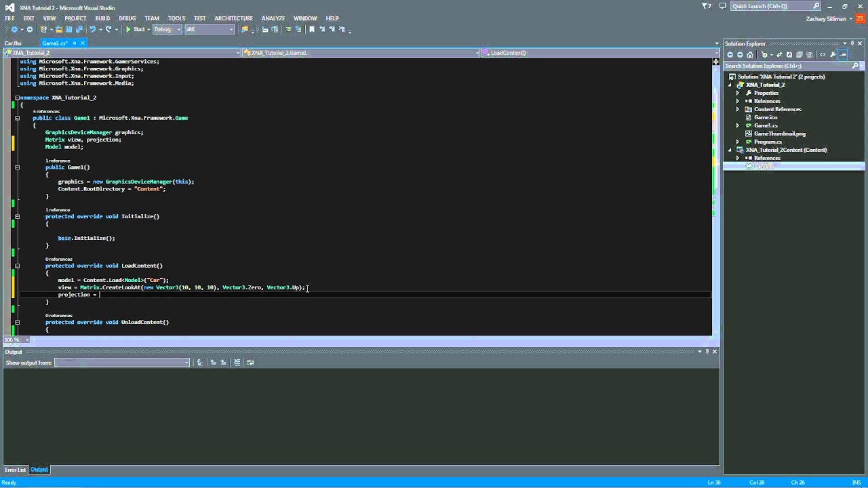Click the editor vertical scrollbar
The image size is (868, 488).
(x=715, y=197)
